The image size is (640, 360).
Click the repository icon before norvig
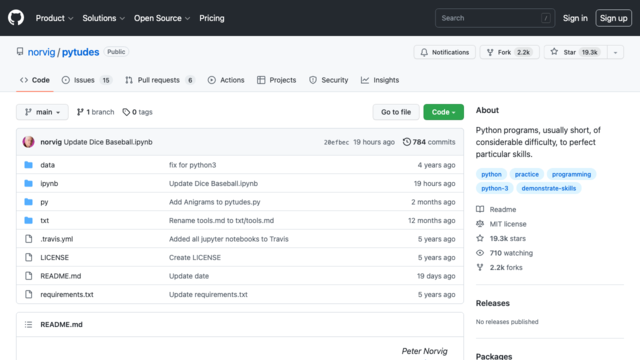pyautogui.click(x=20, y=51)
